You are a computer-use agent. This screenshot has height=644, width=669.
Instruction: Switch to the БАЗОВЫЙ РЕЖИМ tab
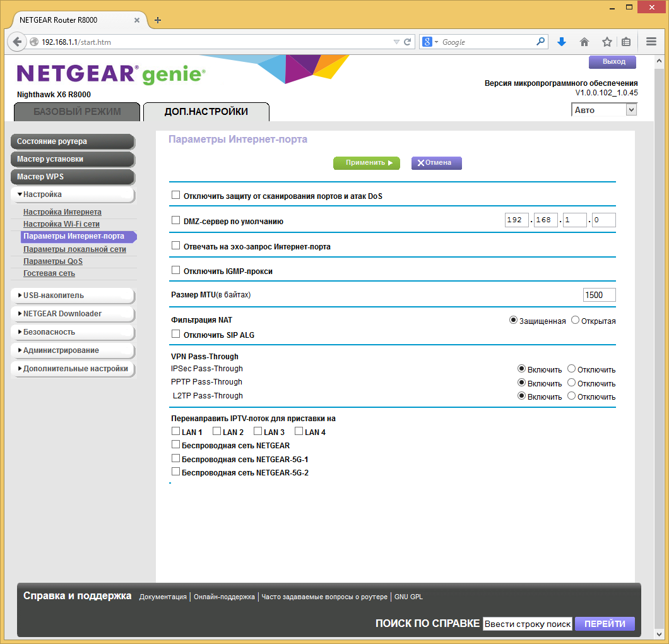(x=77, y=112)
